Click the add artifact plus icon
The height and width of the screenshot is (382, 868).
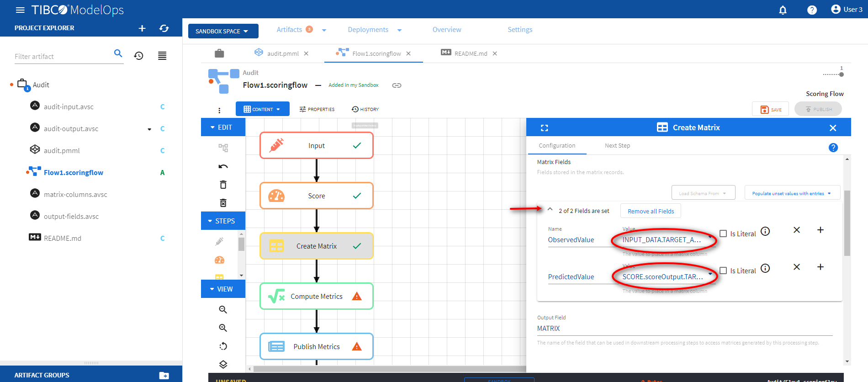142,28
